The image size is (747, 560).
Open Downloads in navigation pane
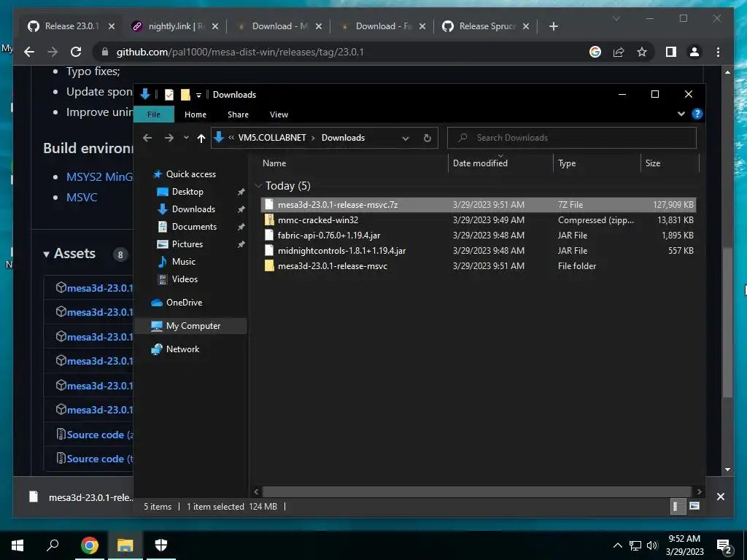click(x=193, y=209)
